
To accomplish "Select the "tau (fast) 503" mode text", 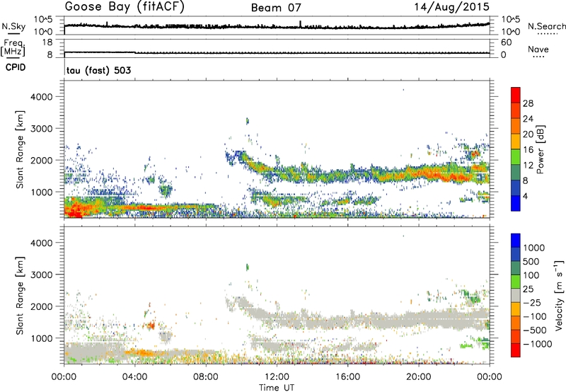I will click(99, 70).
